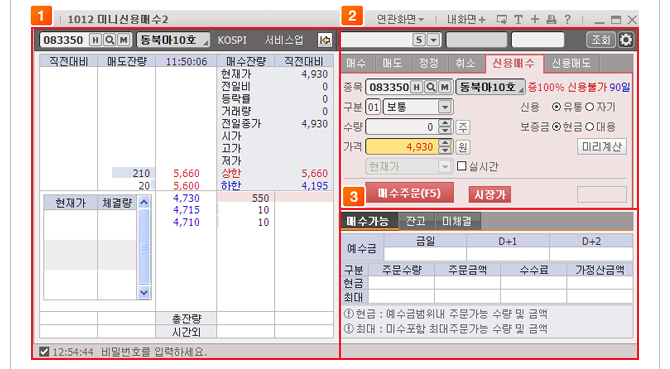This screenshot has width=670, height=369.
Task: Click the left panel 083350 stock code field
Action: 63,40
